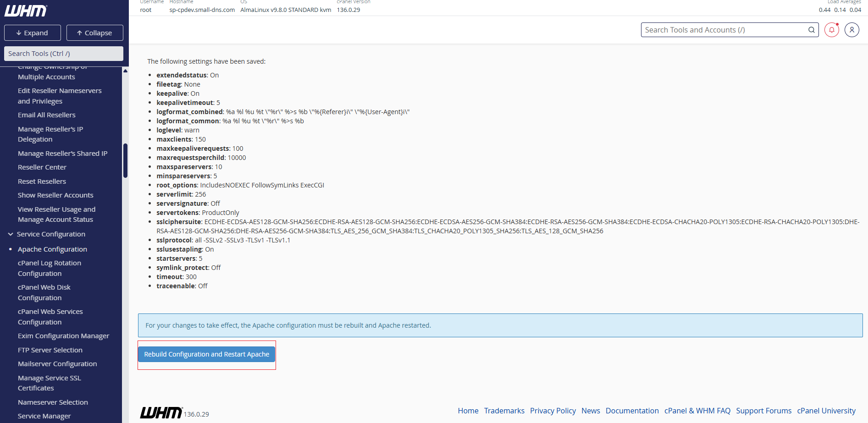868x423 pixels.
Task: Open Manage Reseller's IP Delegation
Action: coord(50,134)
